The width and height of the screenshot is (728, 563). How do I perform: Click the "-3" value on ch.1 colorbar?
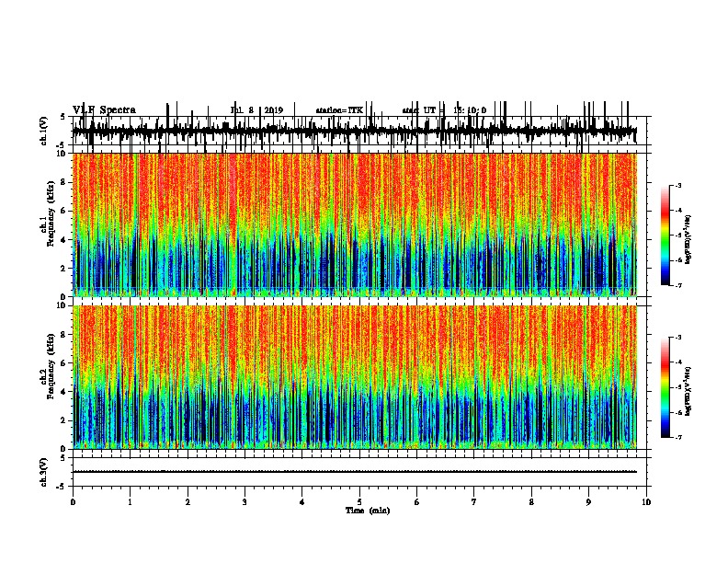coord(677,185)
